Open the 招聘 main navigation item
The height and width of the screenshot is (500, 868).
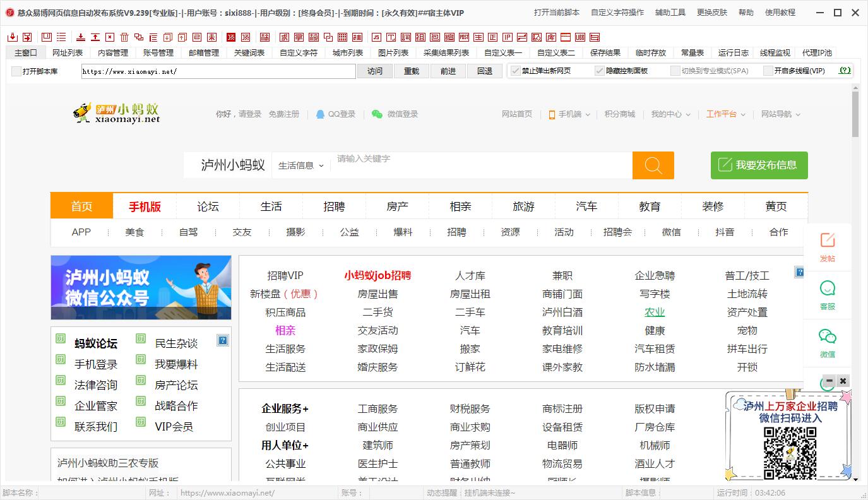click(334, 206)
